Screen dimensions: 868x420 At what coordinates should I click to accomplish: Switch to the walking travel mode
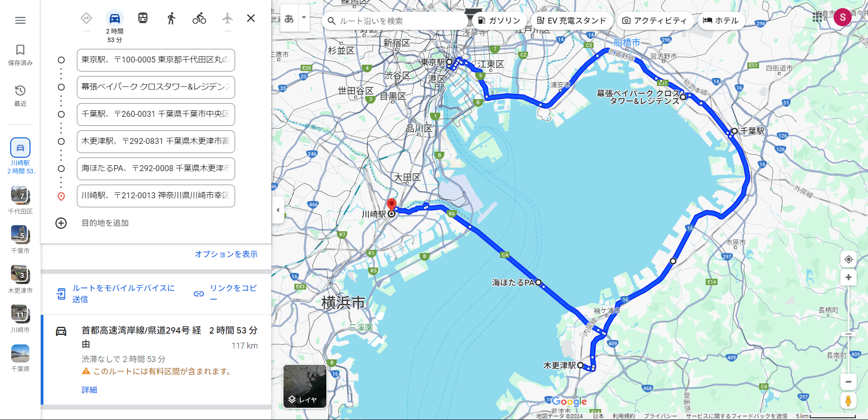click(171, 18)
